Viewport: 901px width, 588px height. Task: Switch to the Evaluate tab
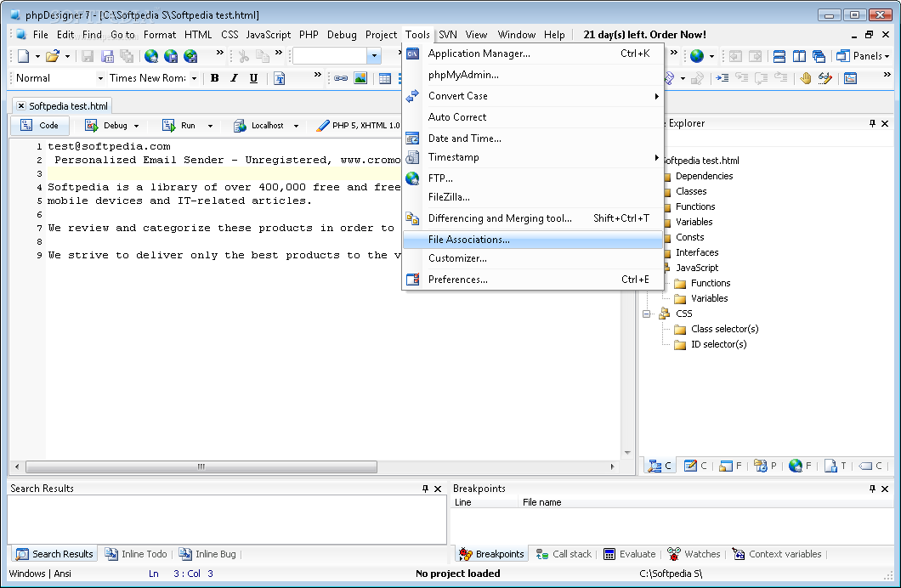point(630,554)
